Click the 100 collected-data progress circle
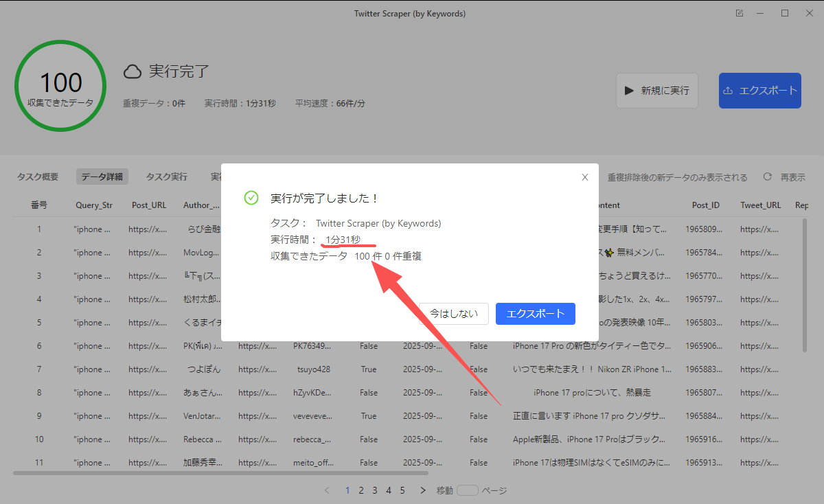 pos(60,85)
